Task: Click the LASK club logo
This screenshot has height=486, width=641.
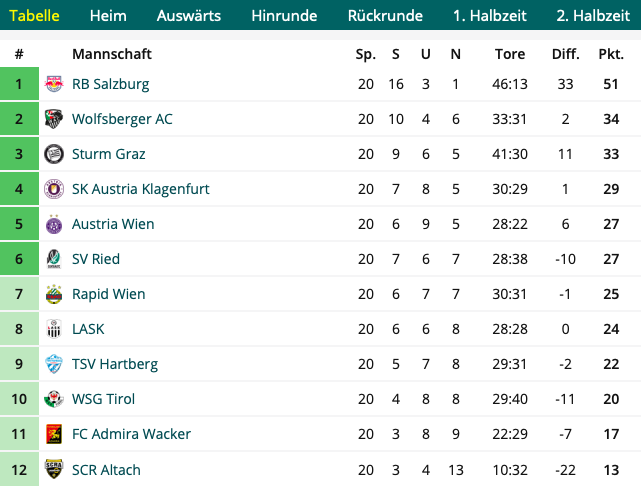Action: [54, 329]
